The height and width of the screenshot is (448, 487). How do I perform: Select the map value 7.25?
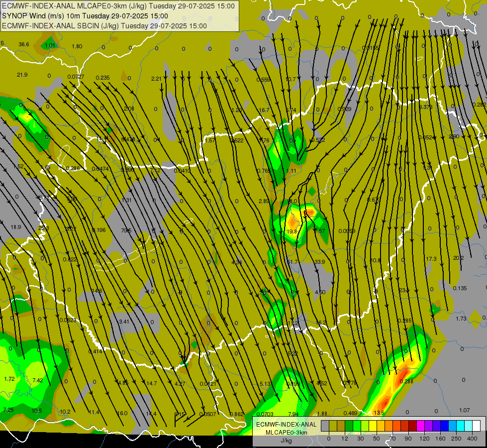8,410
